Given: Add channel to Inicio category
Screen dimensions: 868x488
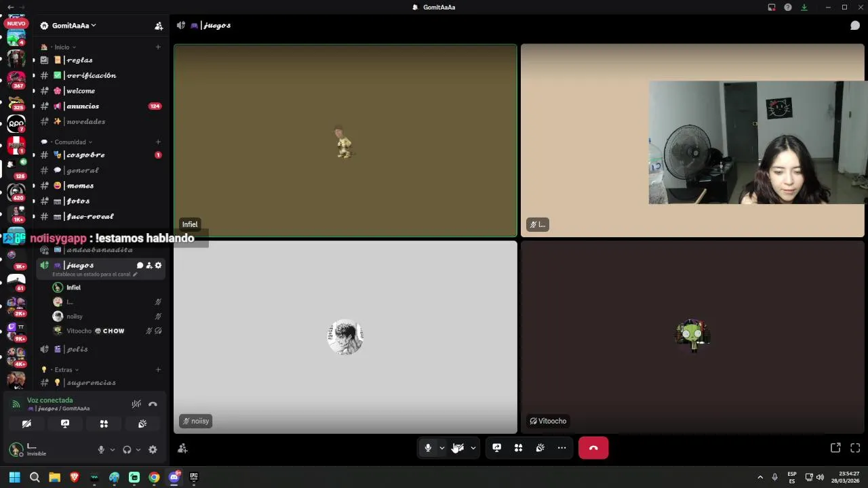Looking at the screenshot, I should [158, 47].
